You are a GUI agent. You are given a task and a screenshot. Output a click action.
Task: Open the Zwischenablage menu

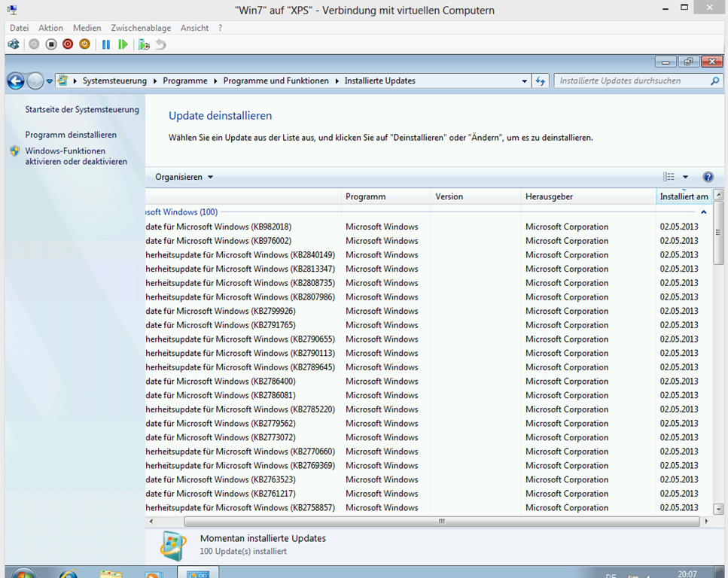click(x=141, y=28)
